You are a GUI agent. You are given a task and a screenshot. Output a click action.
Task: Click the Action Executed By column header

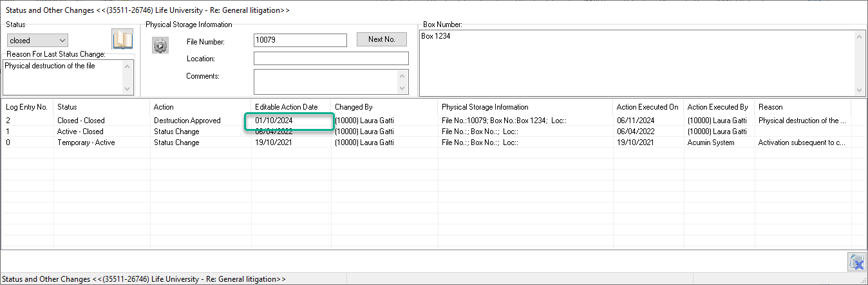719,107
